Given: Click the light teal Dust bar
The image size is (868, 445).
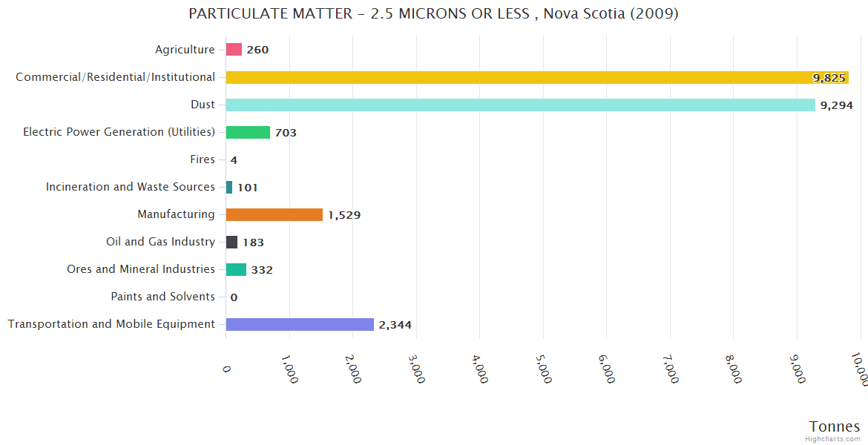Looking at the screenshot, I should point(519,105).
